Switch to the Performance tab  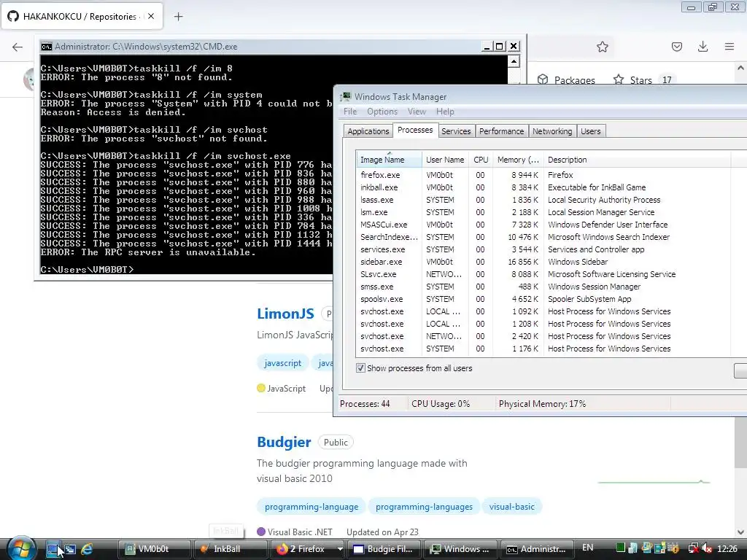[x=502, y=131]
